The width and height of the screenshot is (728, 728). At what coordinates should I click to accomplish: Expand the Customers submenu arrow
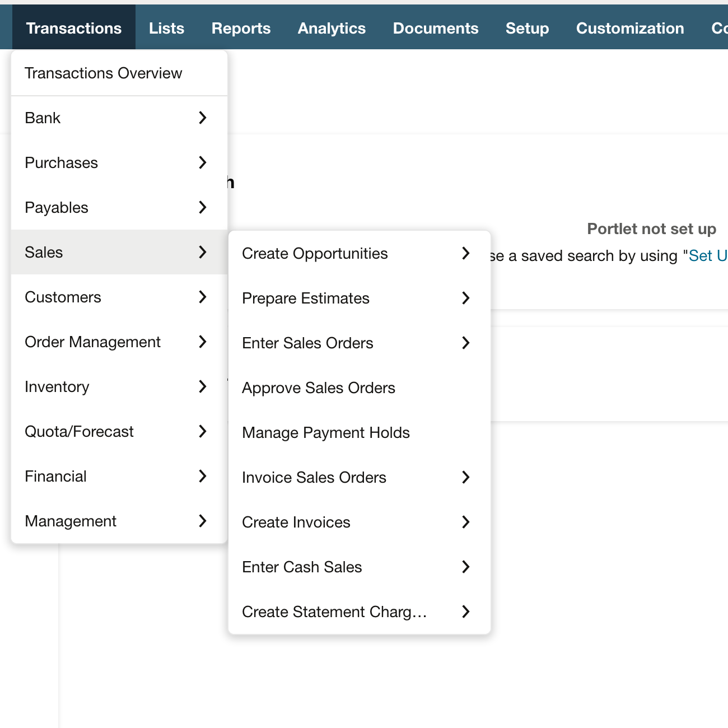(203, 297)
